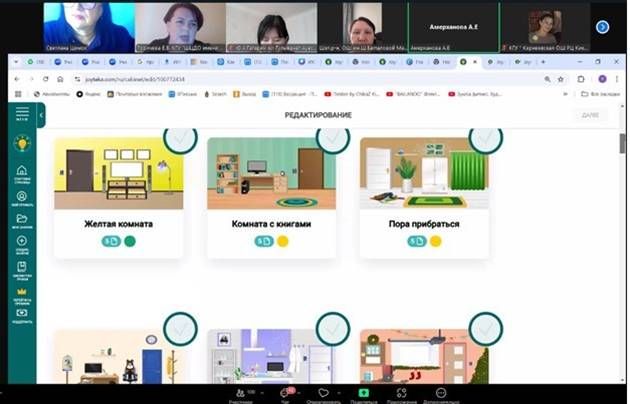The image size is (630, 404).
Task: Click the plus create icon in sidebar
Action: [x=21, y=242]
